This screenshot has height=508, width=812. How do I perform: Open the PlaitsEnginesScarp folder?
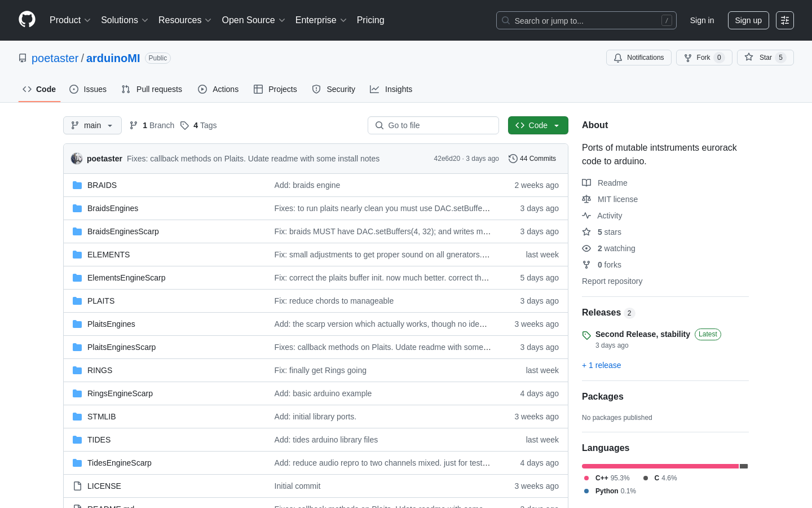pyautogui.click(x=121, y=347)
